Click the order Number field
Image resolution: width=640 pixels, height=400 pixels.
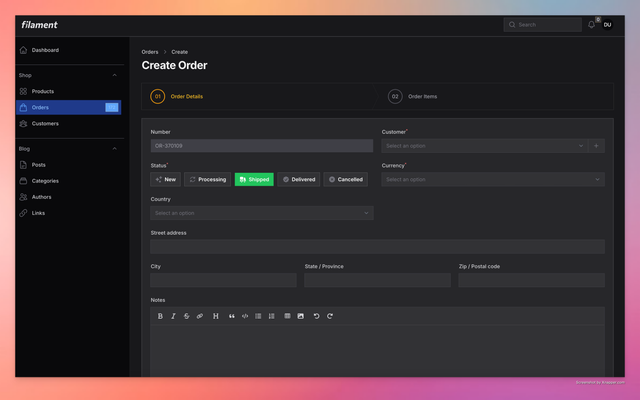tap(262, 146)
